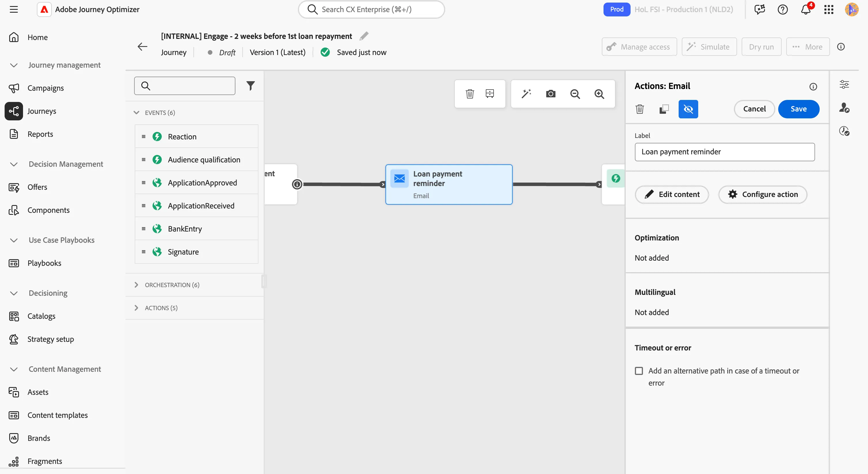Image resolution: width=868 pixels, height=474 pixels.
Task: Open the hamburger navigation menu
Action: 14,9
